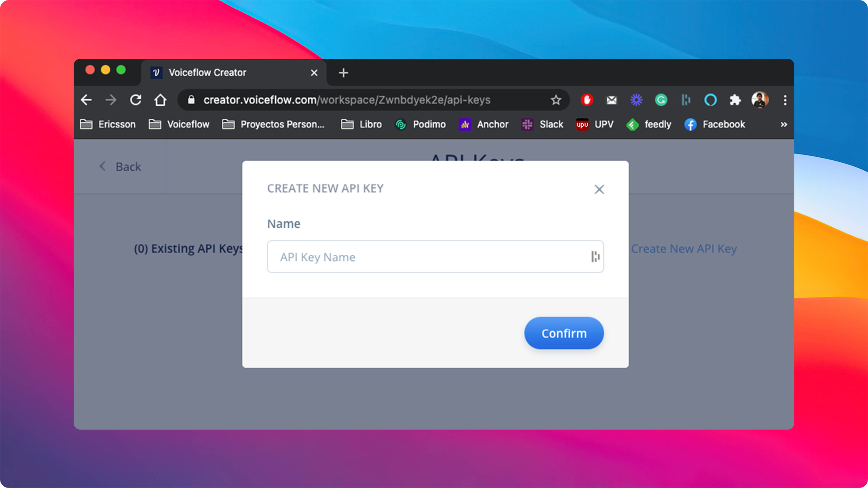Click the Anchor bookmark icon
Image resolution: width=868 pixels, height=488 pixels.
(x=465, y=124)
